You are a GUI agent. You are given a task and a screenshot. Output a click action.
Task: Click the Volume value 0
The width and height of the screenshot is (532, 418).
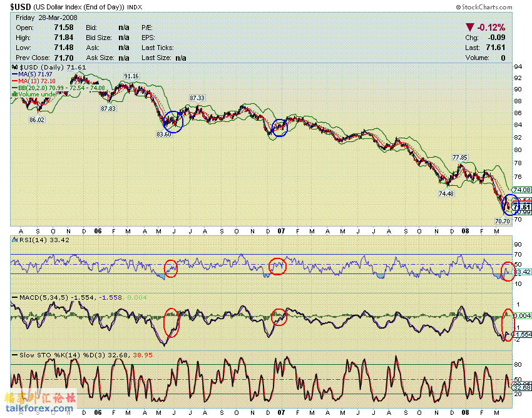(503, 58)
